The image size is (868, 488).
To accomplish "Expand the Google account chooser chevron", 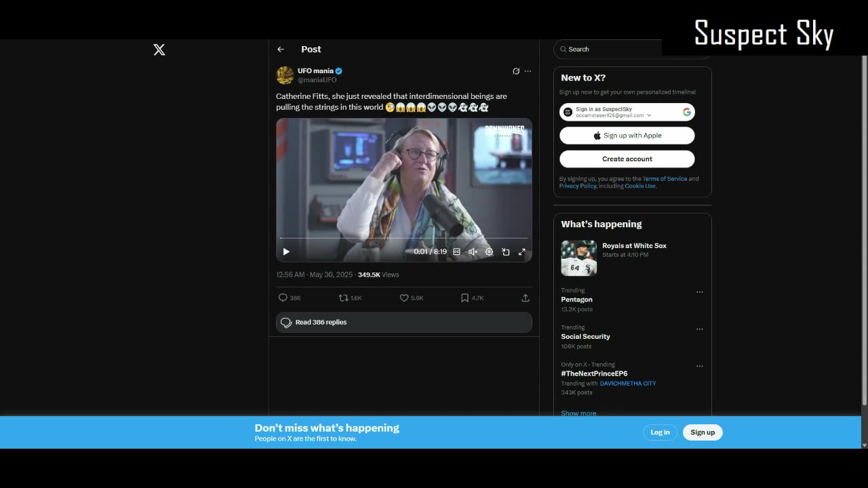I will (x=649, y=116).
